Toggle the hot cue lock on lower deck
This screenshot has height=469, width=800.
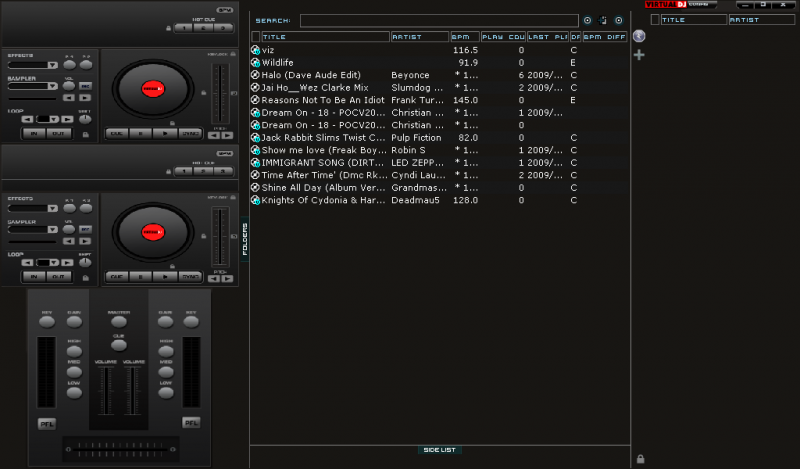pos(168,172)
